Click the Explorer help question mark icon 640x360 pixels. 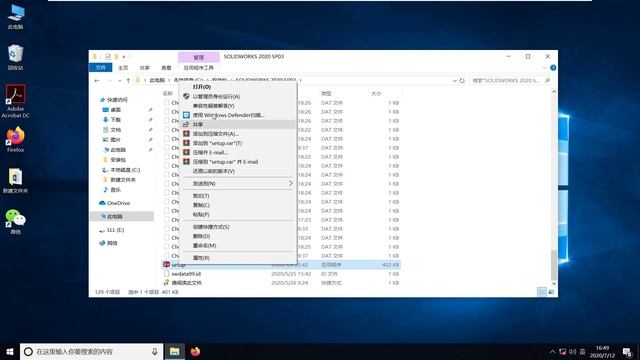pyautogui.click(x=553, y=68)
